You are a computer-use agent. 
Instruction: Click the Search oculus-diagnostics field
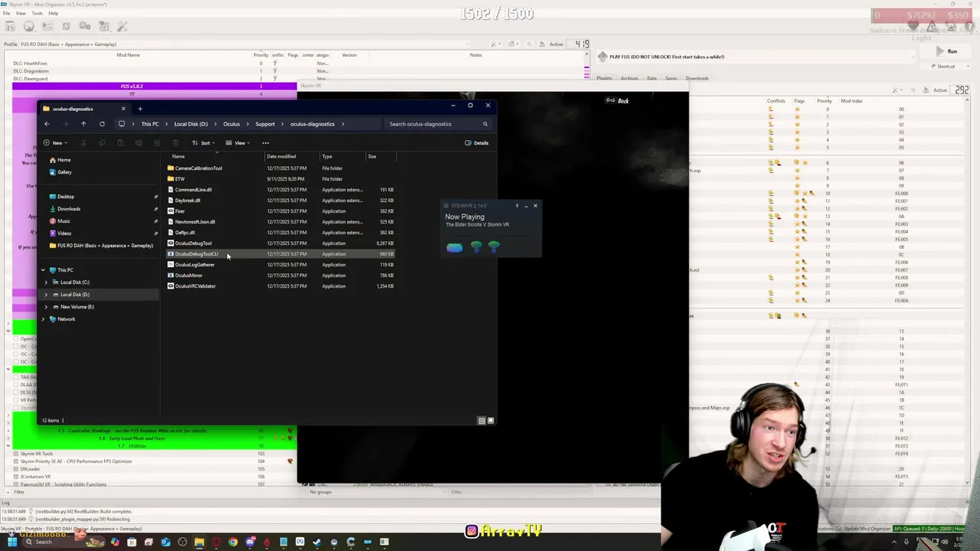point(438,124)
